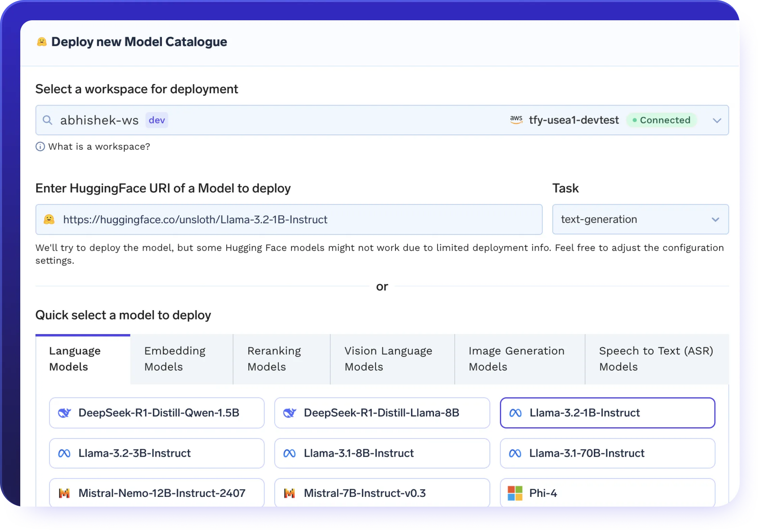760x532 pixels.
Task: Switch to Speech to Text (ASR) Models tab
Action: (x=656, y=358)
